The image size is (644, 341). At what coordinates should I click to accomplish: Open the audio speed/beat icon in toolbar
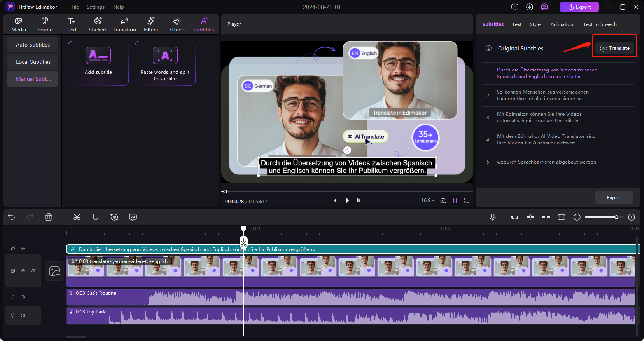pos(114,217)
